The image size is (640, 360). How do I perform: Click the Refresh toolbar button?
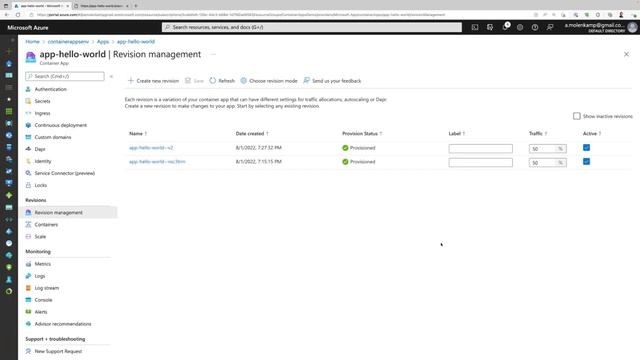pos(222,81)
